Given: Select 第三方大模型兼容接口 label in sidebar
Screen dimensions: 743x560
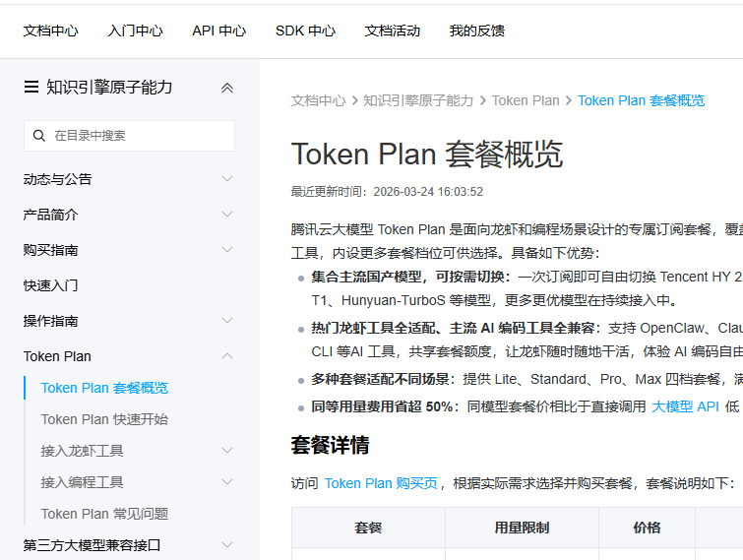Looking at the screenshot, I should [92, 545].
